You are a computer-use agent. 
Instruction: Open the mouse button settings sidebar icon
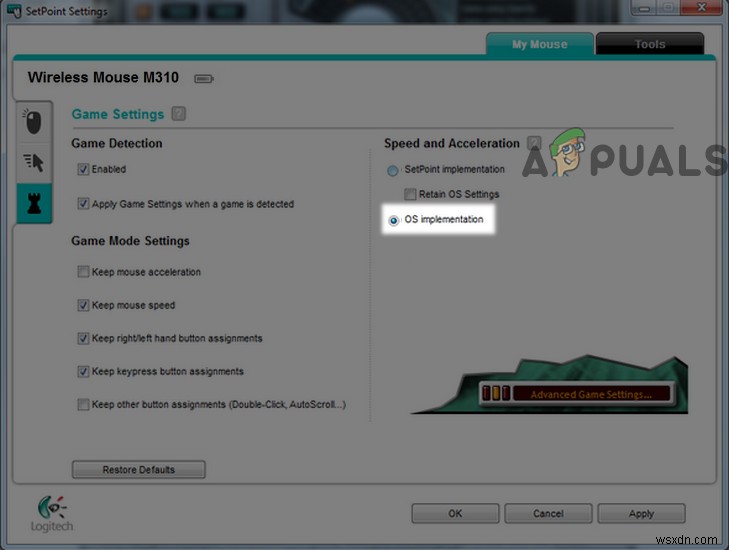pyautogui.click(x=33, y=122)
